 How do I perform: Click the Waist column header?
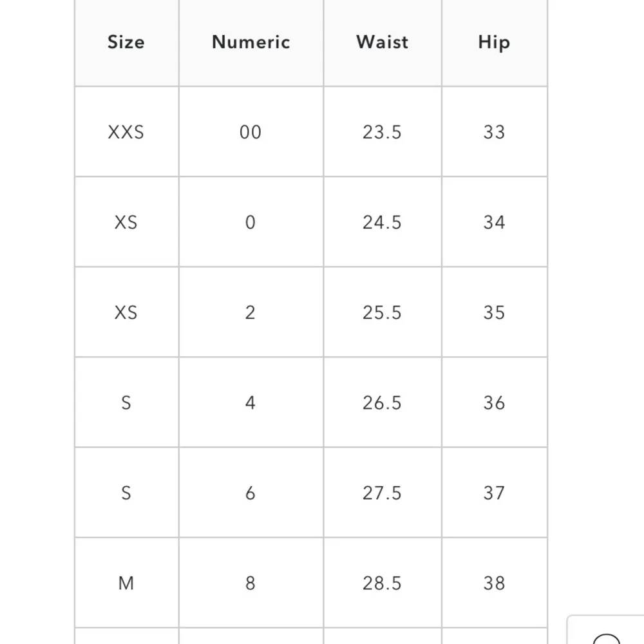point(382,43)
